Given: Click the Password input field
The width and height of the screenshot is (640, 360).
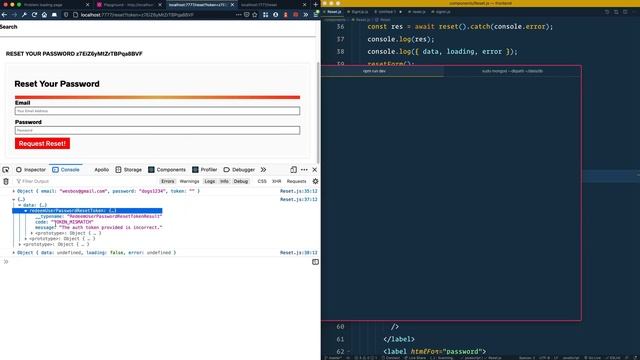Looking at the screenshot, I should (157, 130).
